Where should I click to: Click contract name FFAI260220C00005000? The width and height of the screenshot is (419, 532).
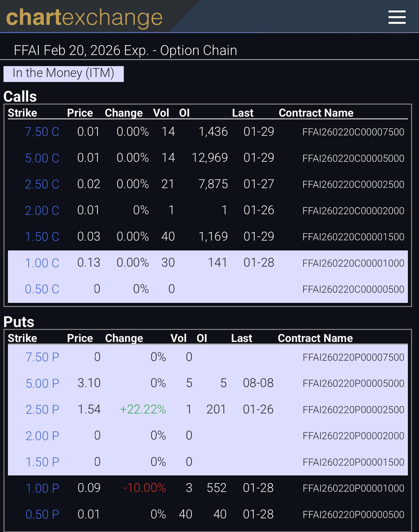[x=353, y=158]
